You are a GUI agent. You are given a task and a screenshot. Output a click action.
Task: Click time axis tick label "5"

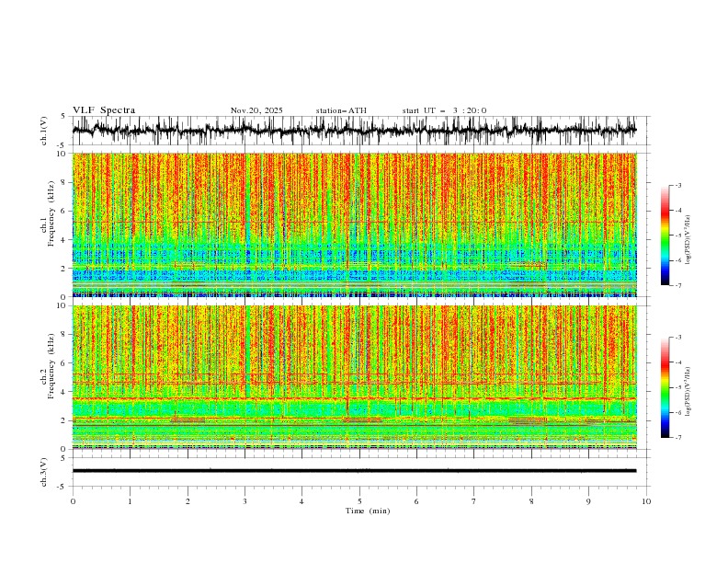(359, 501)
